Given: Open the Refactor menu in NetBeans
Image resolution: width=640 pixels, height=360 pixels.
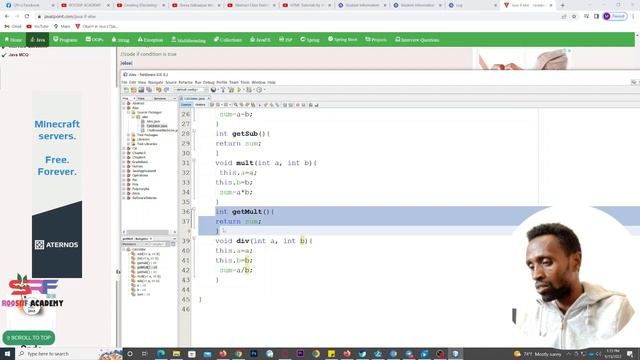Looking at the screenshot, I should click(x=185, y=82).
